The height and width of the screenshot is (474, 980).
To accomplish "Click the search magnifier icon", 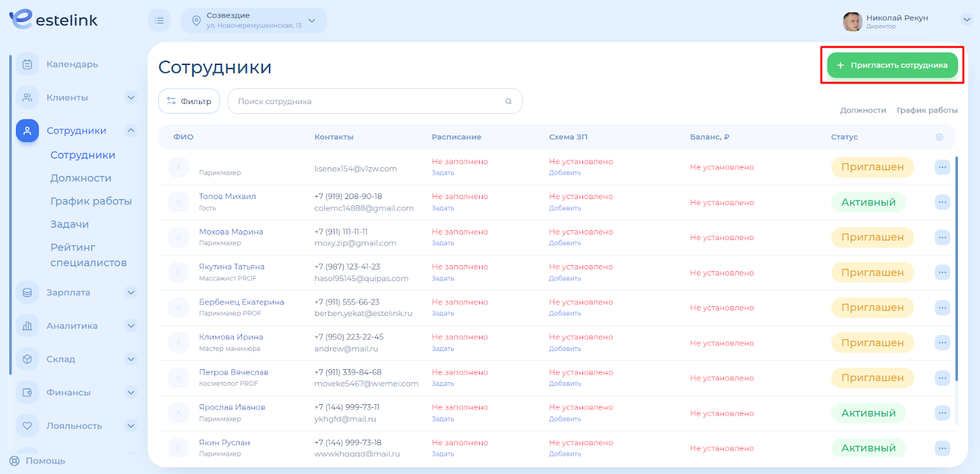I will click(x=508, y=102).
